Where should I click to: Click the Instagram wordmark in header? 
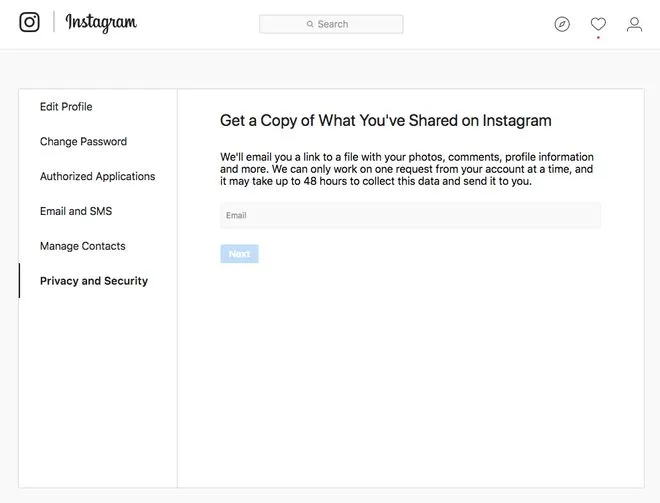tap(101, 23)
